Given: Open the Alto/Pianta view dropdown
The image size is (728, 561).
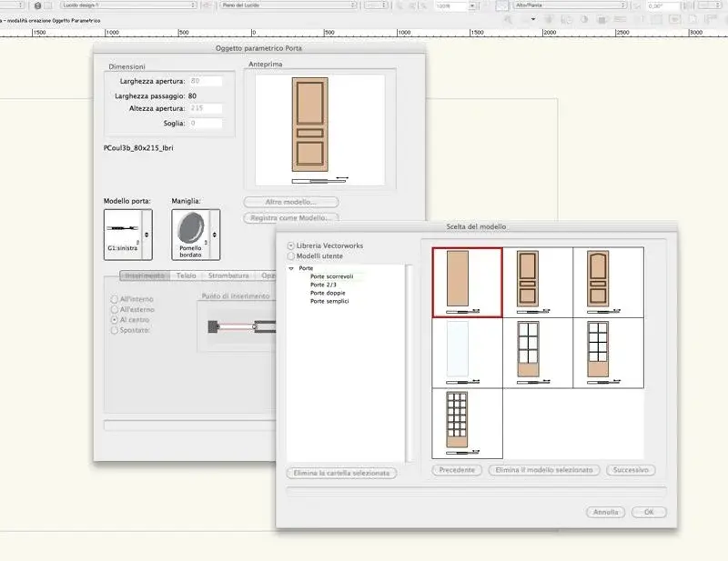Looking at the screenshot, I should [571, 5].
